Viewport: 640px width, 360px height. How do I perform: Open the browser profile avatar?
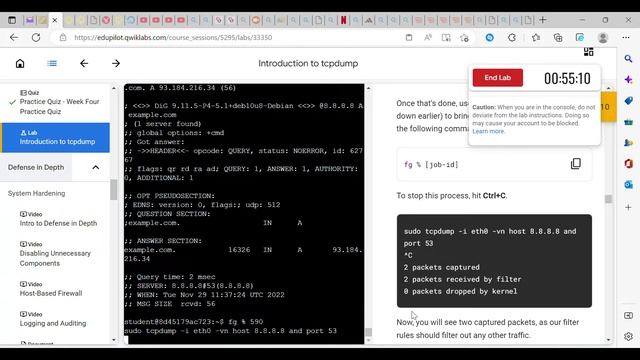tap(603, 38)
